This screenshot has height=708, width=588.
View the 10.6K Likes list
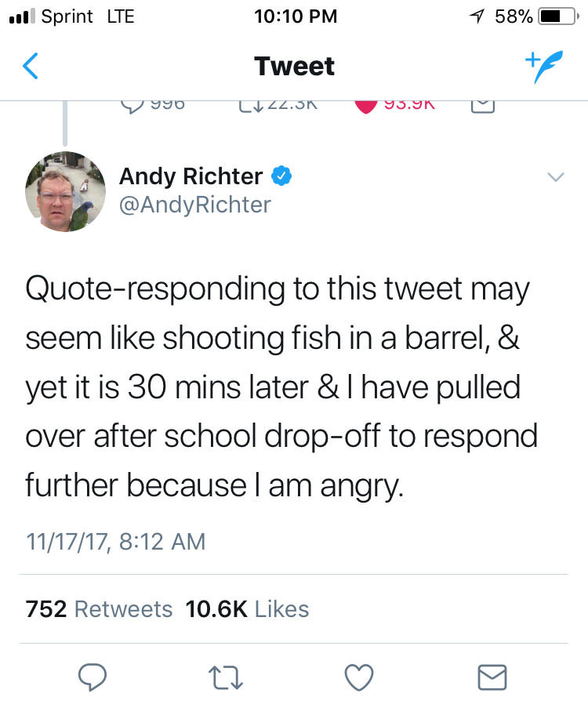pyautogui.click(x=247, y=609)
